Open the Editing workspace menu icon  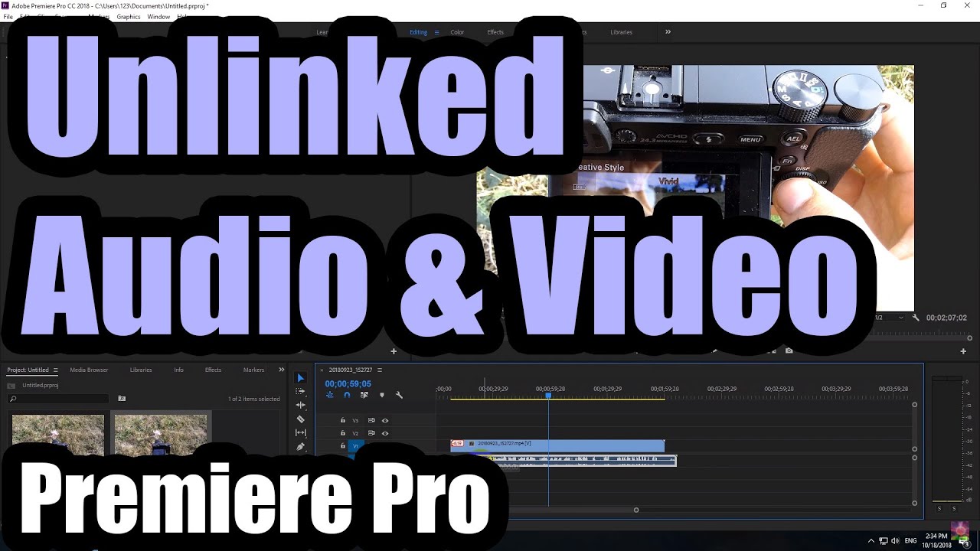pyautogui.click(x=437, y=32)
